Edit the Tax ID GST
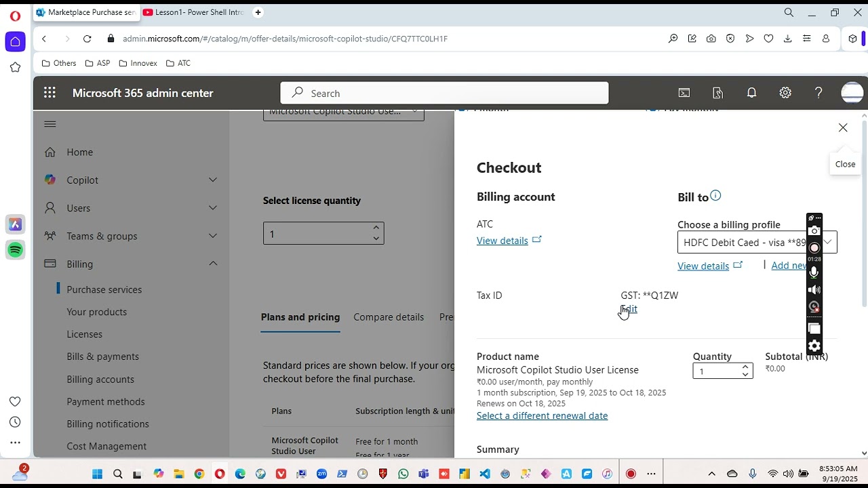 [x=629, y=309]
